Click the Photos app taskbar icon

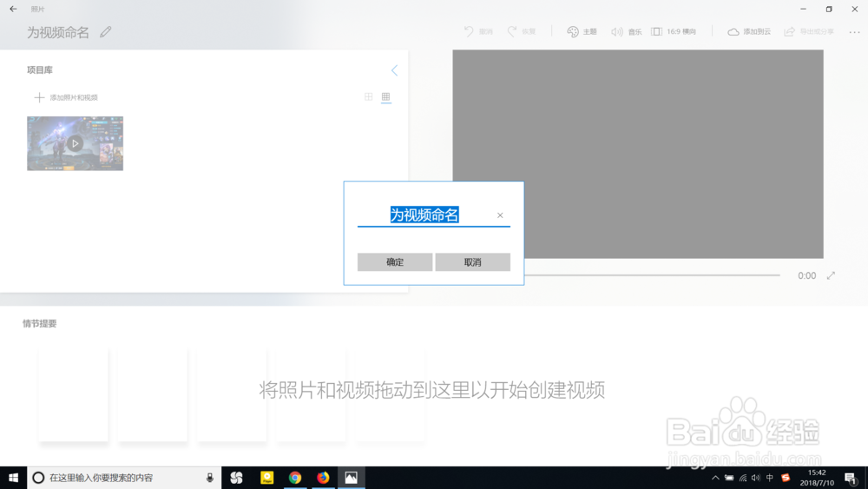coord(351,478)
